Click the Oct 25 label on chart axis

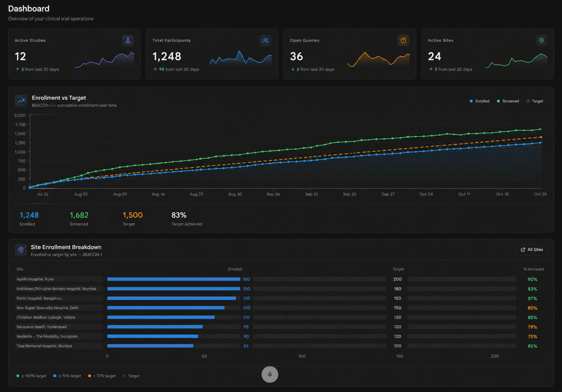pos(540,194)
